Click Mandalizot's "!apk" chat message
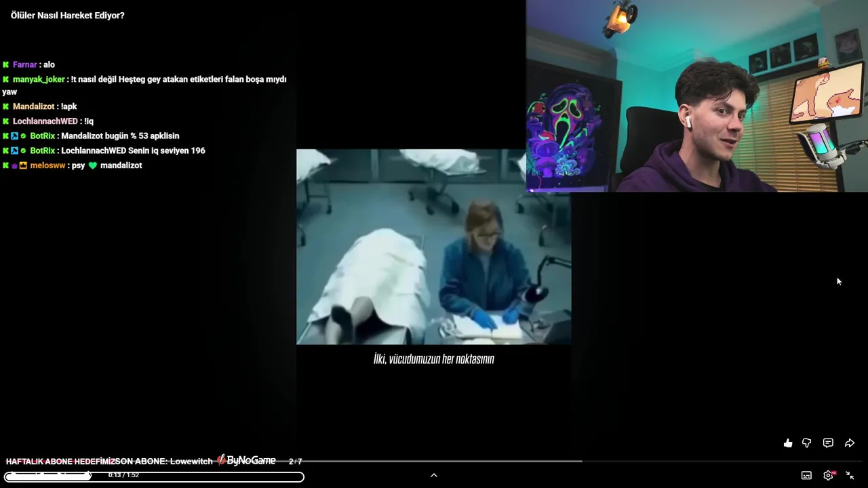This screenshot has height=488, width=868. pos(68,107)
